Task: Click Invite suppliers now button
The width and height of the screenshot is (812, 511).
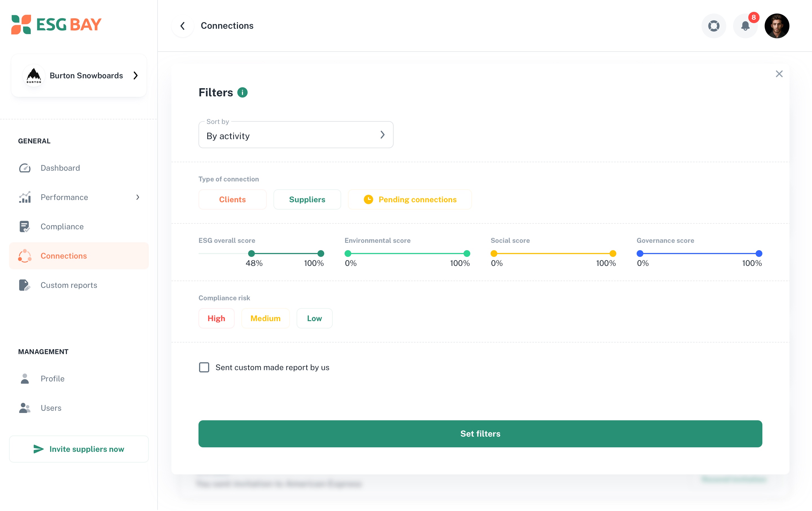Action: pos(79,449)
